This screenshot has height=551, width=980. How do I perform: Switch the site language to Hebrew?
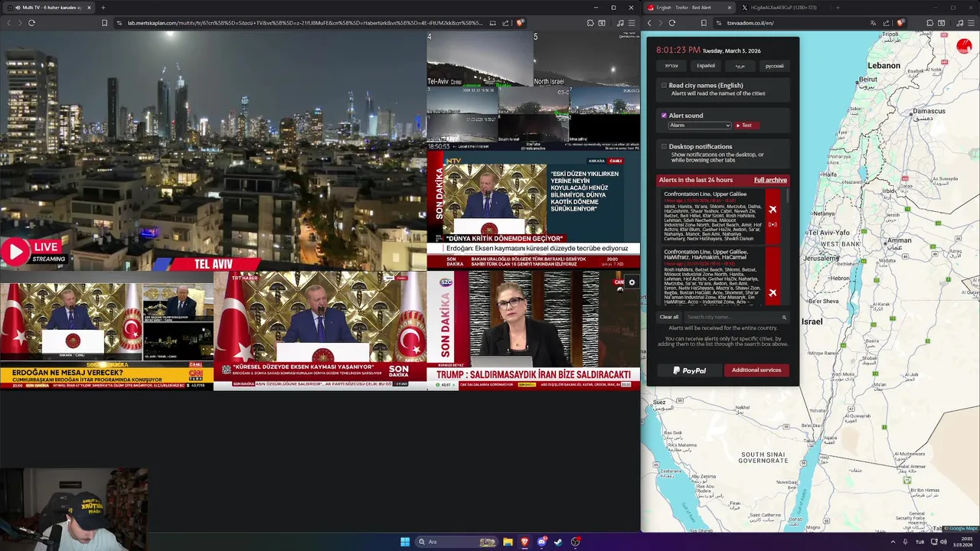[x=671, y=66]
